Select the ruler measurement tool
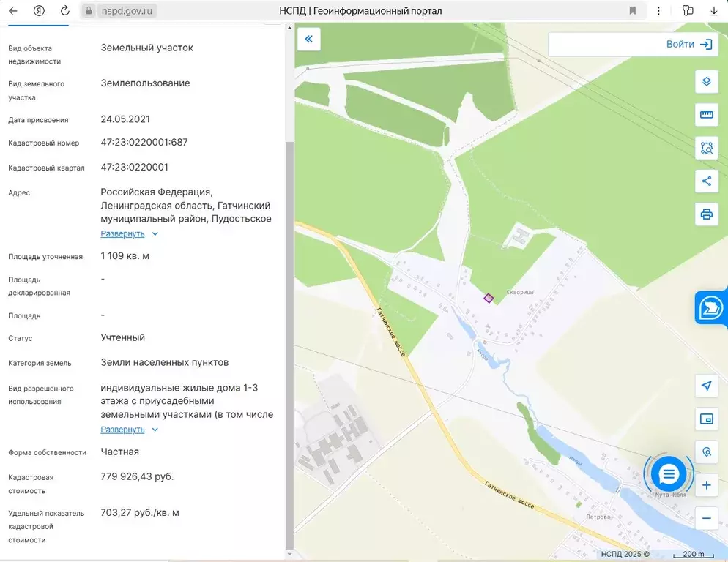Image resolution: width=728 pixels, height=562 pixels. click(706, 115)
